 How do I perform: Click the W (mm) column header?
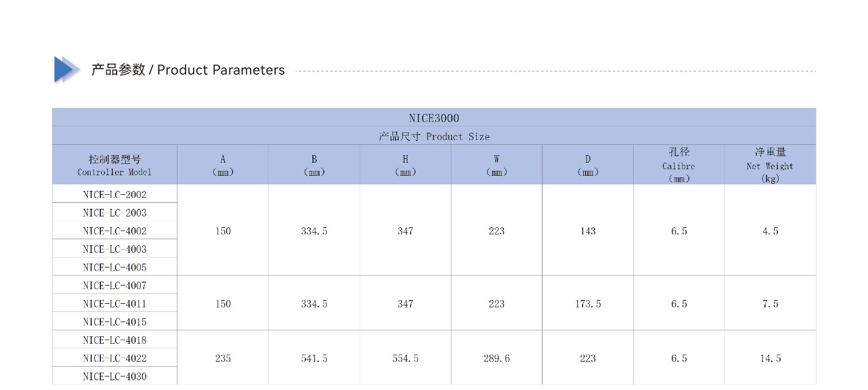click(496, 165)
